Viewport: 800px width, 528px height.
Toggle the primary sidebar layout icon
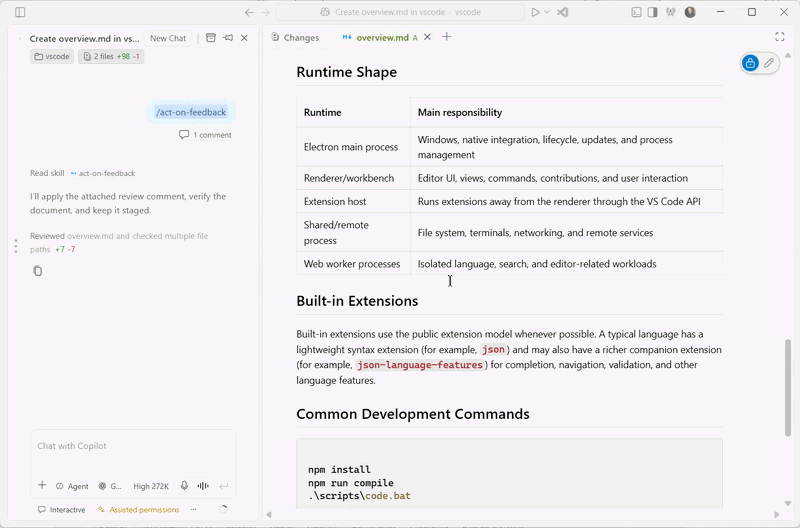click(20, 12)
